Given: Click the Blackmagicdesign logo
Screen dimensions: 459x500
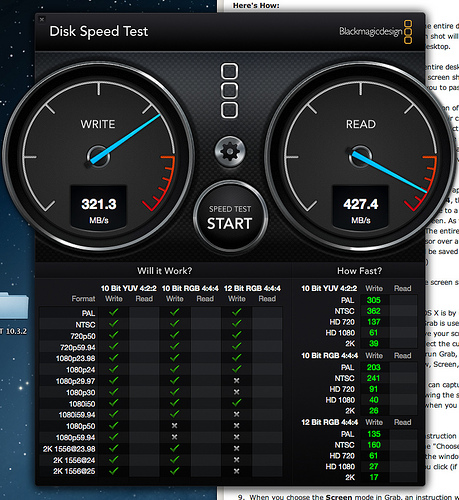Looking at the screenshot, I should click(x=375, y=32).
